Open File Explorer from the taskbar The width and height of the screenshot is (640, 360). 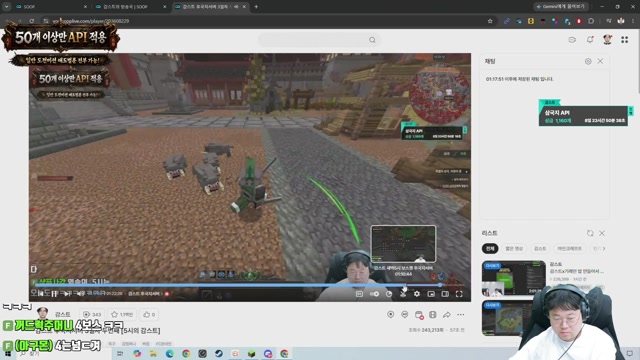[x=153, y=353]
